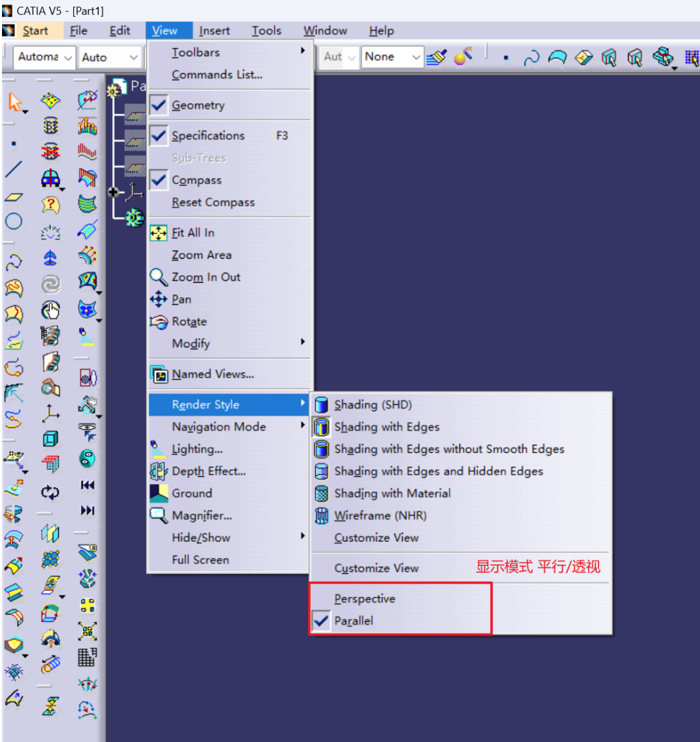Open the Help menu

tap(381, 31)
